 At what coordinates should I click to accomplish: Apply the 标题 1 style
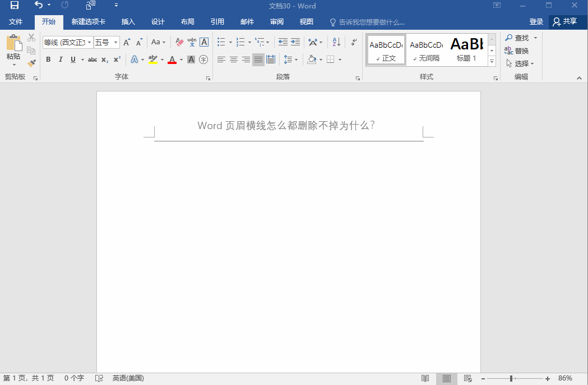(466, 50)
